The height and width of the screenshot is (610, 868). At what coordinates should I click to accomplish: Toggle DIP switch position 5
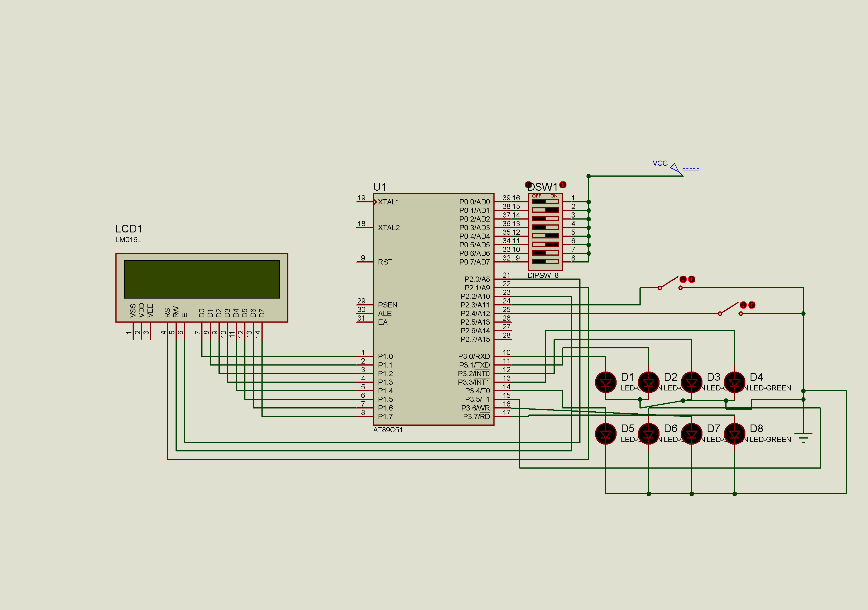point(545,236)
